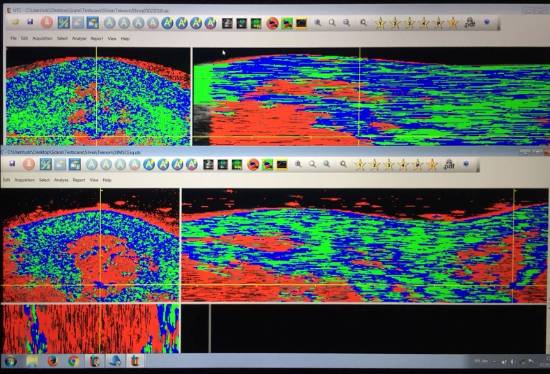
Task: Click the first zoom magnifier in top toolbar
Action: [318, 23]
